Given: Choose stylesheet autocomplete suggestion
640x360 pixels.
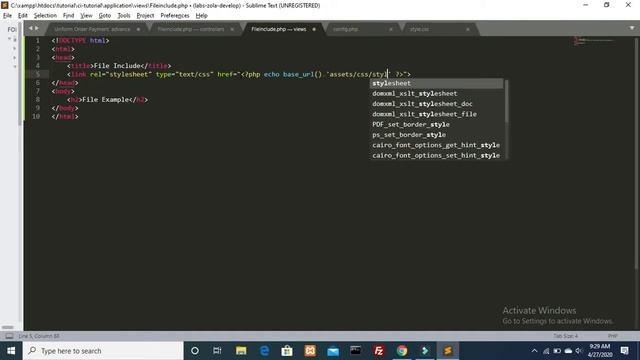Looking at the screenshot, I should point(436,83).
